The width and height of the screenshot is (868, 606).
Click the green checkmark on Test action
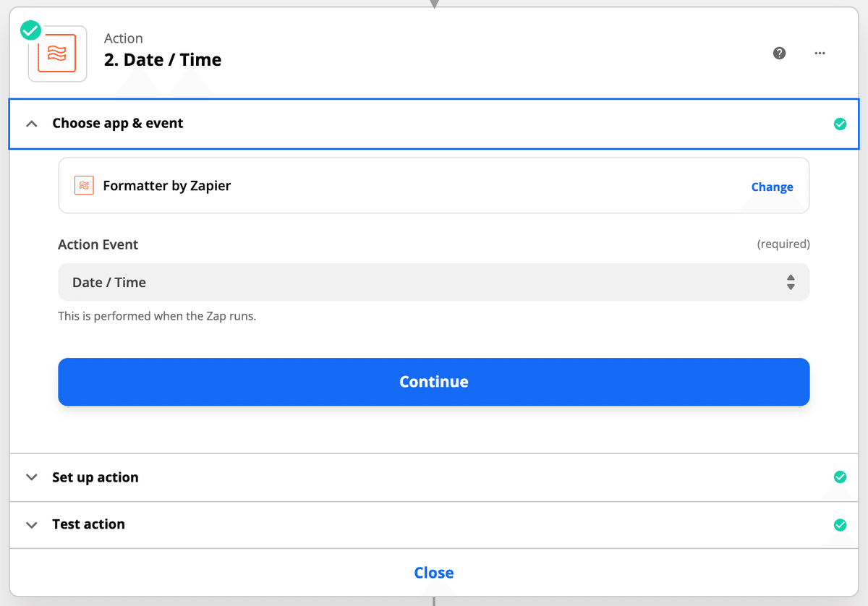click(840, 524)
